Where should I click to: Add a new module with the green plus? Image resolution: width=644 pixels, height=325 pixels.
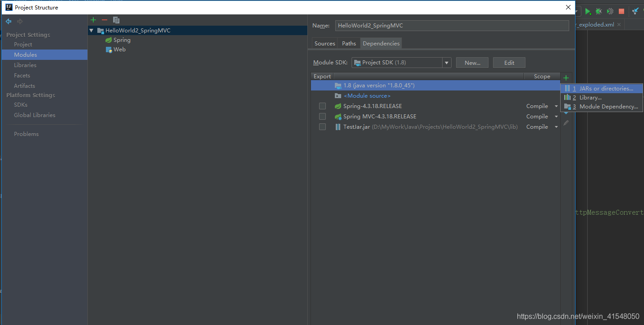click(x=93, y=20)
